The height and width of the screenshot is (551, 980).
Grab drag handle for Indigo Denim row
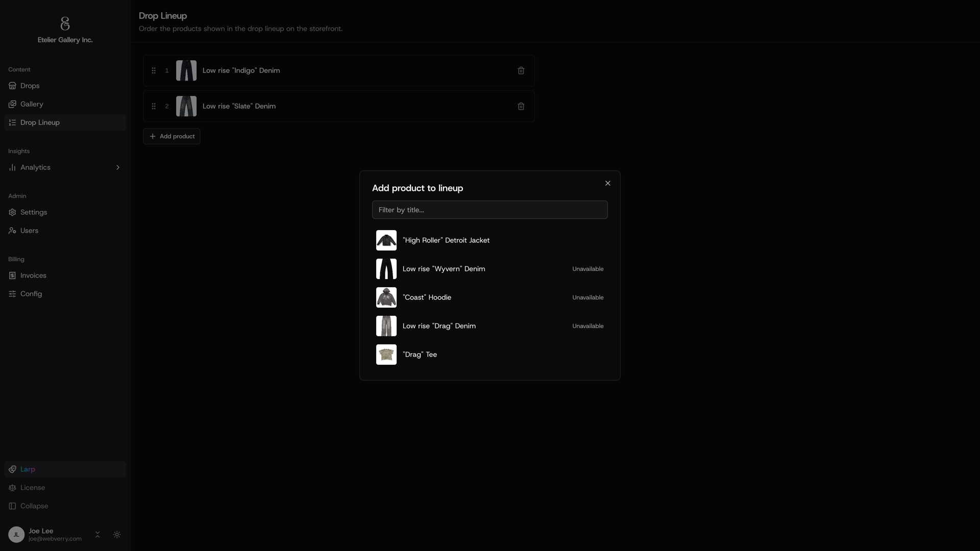[x=154, y=70]
